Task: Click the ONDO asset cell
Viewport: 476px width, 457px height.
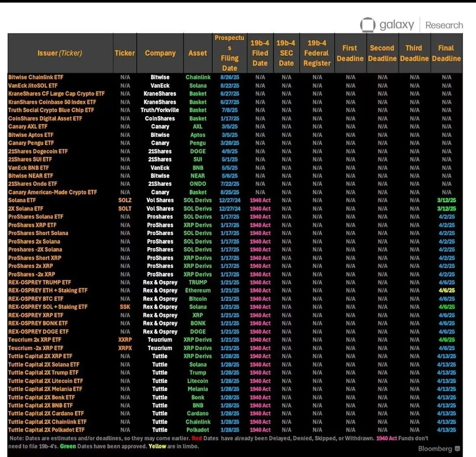Action: (198, 184)
